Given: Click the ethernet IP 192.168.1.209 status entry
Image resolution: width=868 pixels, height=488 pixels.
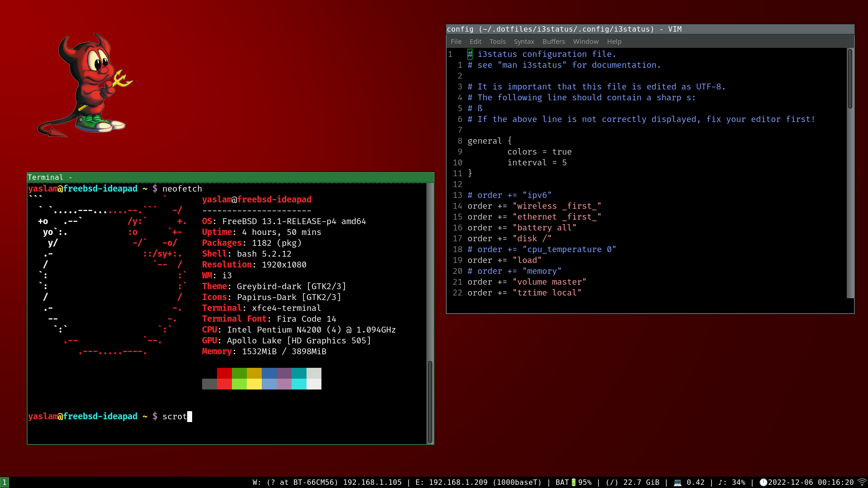Looking at the screenshot, I should (x=478, y=483).
